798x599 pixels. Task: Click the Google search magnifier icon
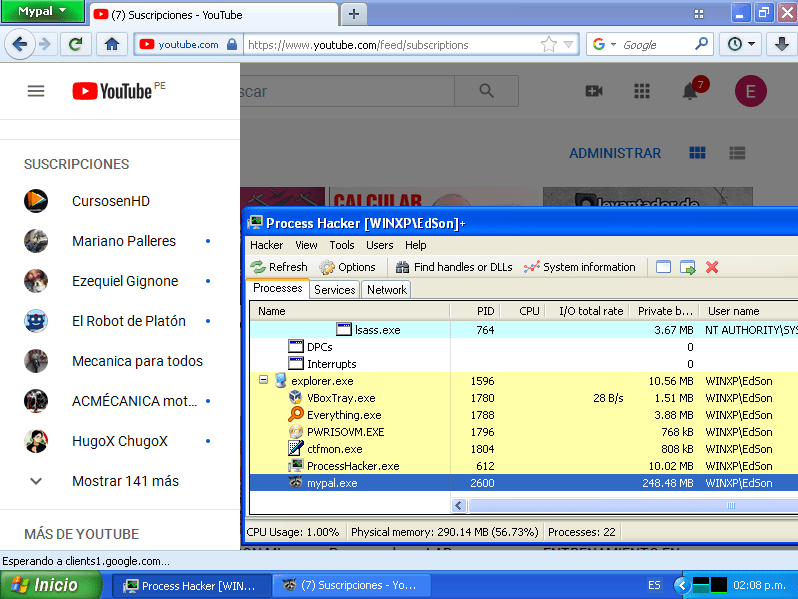click(702, 44)
